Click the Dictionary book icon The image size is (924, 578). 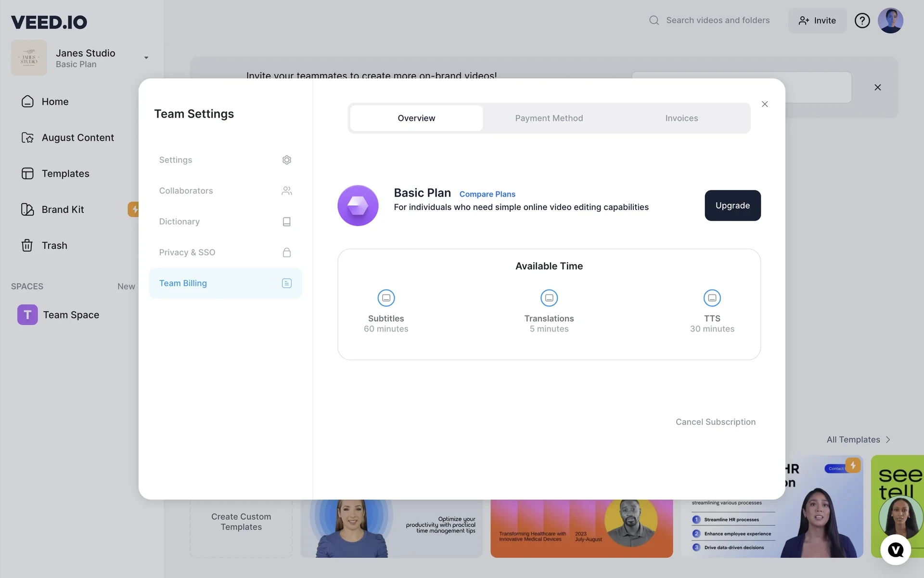pos(287,222)
